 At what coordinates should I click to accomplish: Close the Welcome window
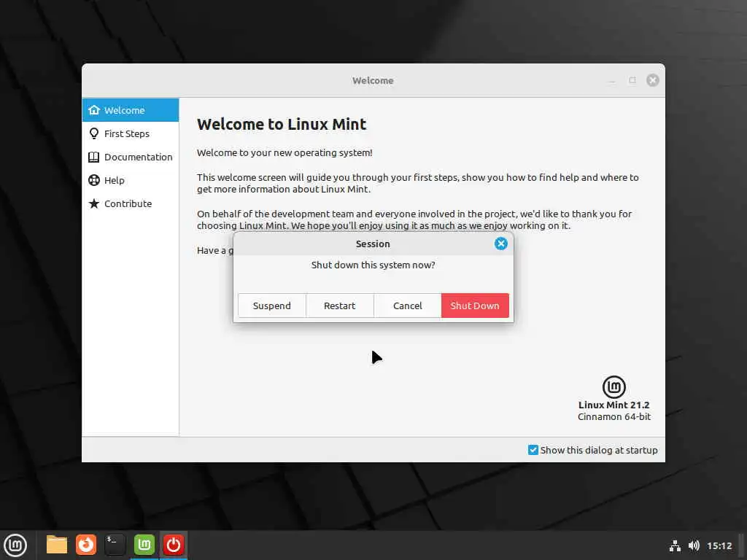[x=653, y=80]
